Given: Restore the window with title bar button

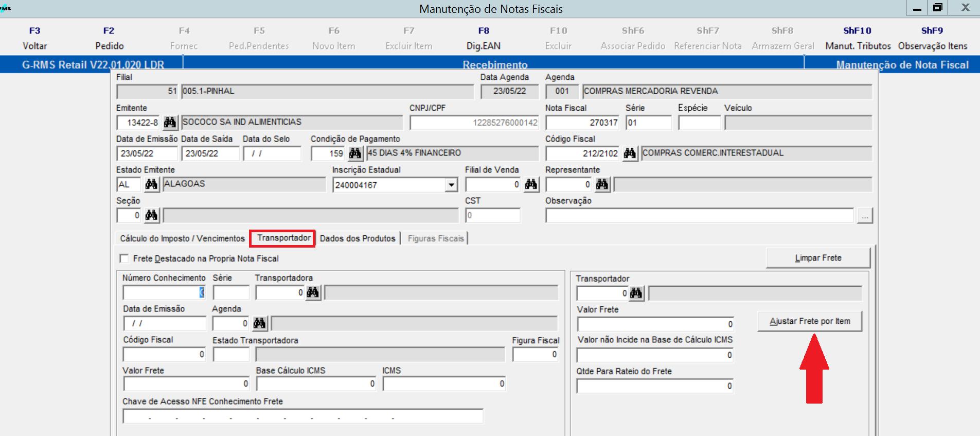Looking at the screenshot, I should (x=938, y=8).
